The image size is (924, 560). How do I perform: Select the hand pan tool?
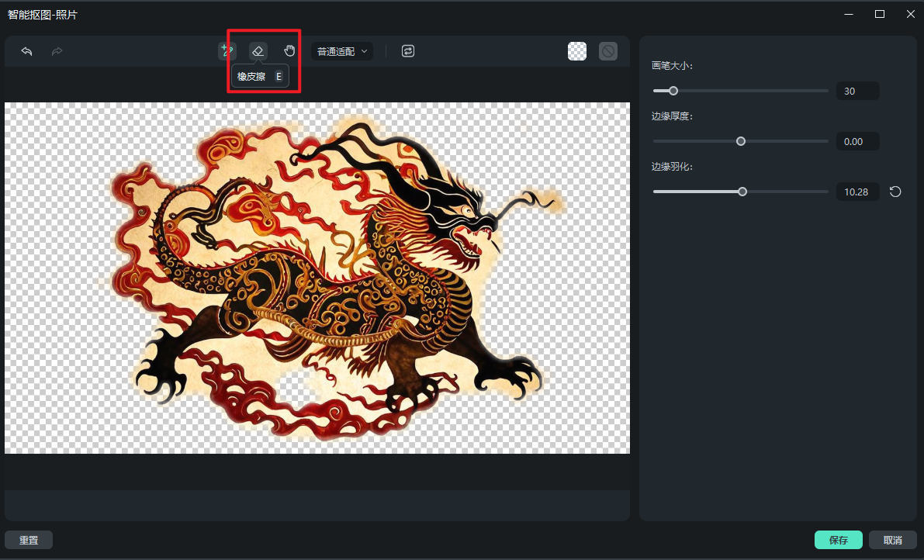coord(289,51)
